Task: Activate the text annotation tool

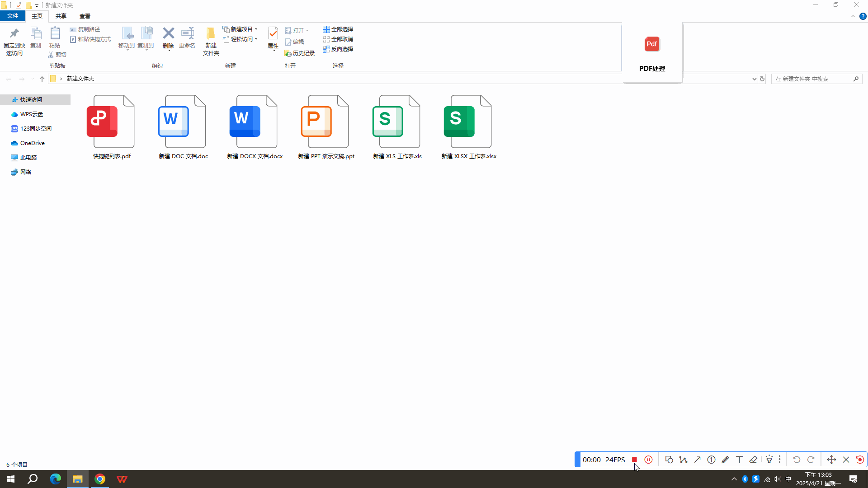Action: pyautogui.click(x=739, y=460)
